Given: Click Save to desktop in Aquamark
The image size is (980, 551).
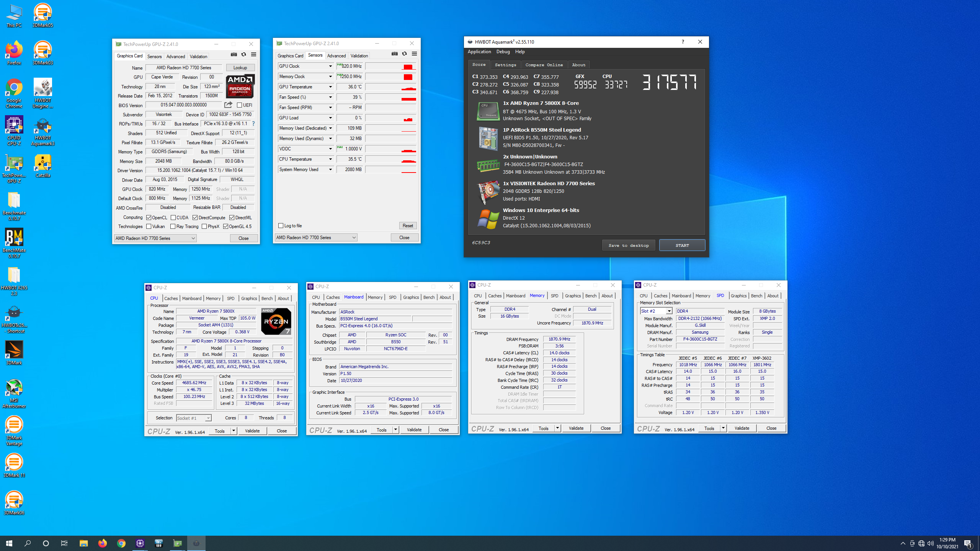Looking at the screenshot, I should [x=629, y=245].
